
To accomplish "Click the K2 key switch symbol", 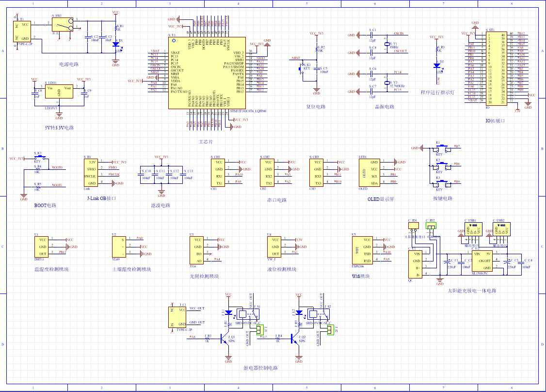I will point(442,166).
